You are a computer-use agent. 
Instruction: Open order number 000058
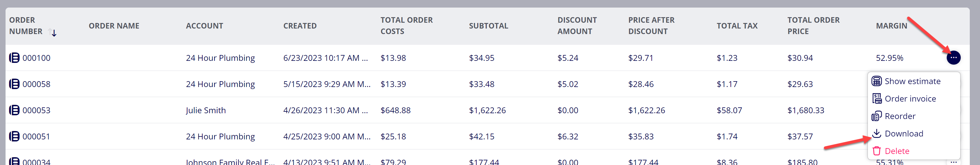[x=36, y=84]
